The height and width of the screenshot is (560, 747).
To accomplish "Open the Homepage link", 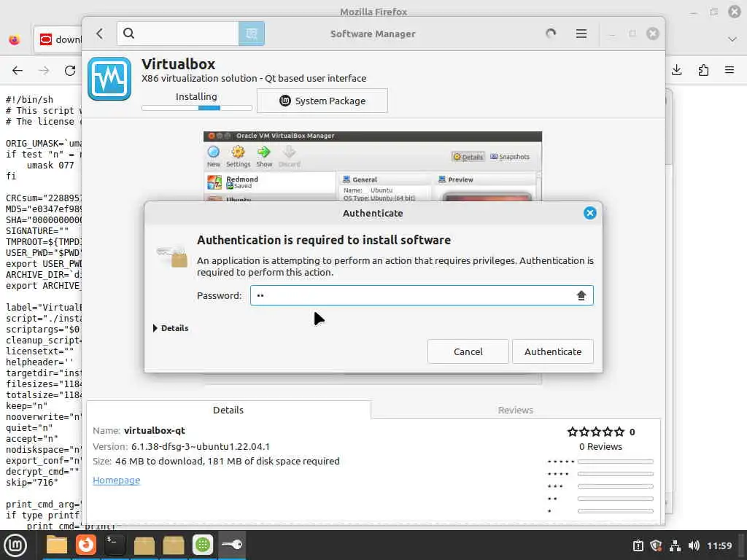I will pyautogui.click(x=116, y=480).
